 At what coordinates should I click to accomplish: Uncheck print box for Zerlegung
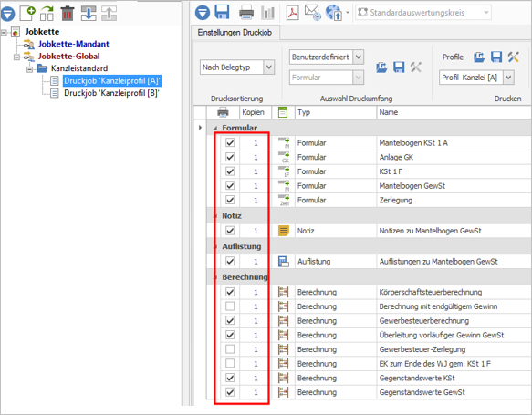point(230,200)
